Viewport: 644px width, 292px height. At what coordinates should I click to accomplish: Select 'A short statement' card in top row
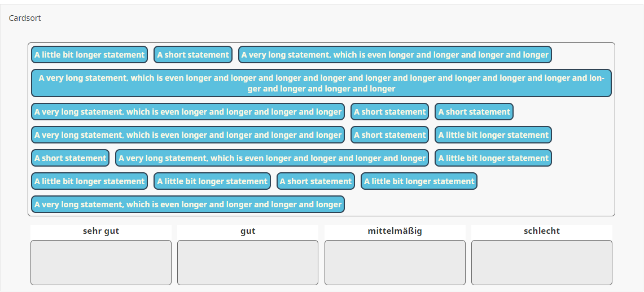pos(193,55)
